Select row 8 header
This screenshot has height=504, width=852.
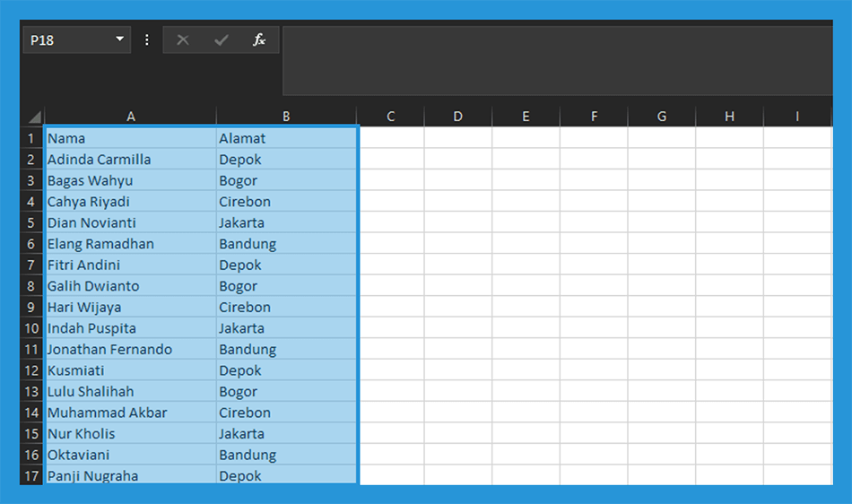coord(31,286)
